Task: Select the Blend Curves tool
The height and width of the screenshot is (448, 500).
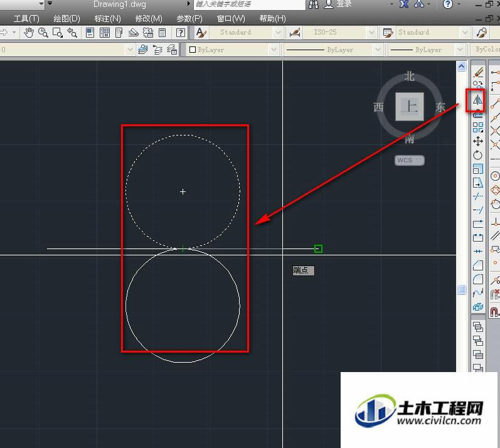Action: (x=478, y=293)
